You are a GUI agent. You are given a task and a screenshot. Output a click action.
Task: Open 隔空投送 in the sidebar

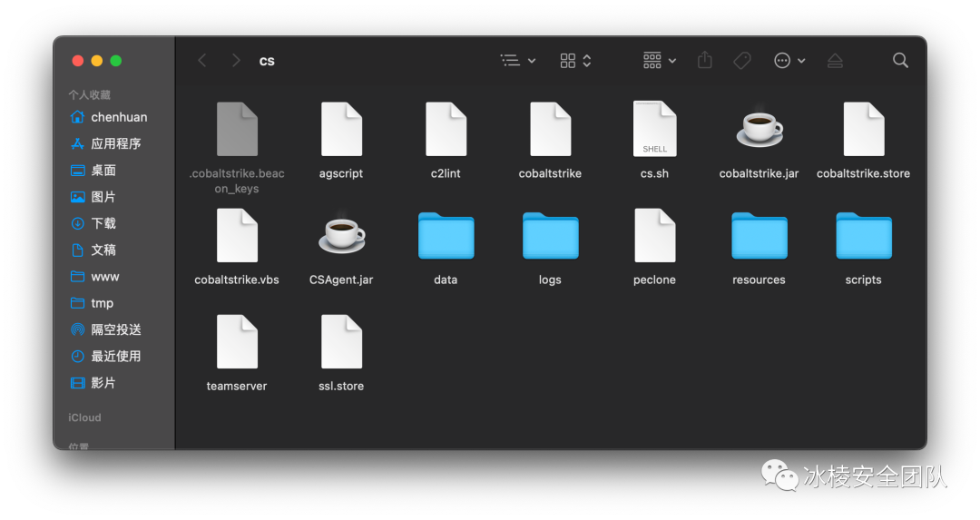tap(105, 329)
